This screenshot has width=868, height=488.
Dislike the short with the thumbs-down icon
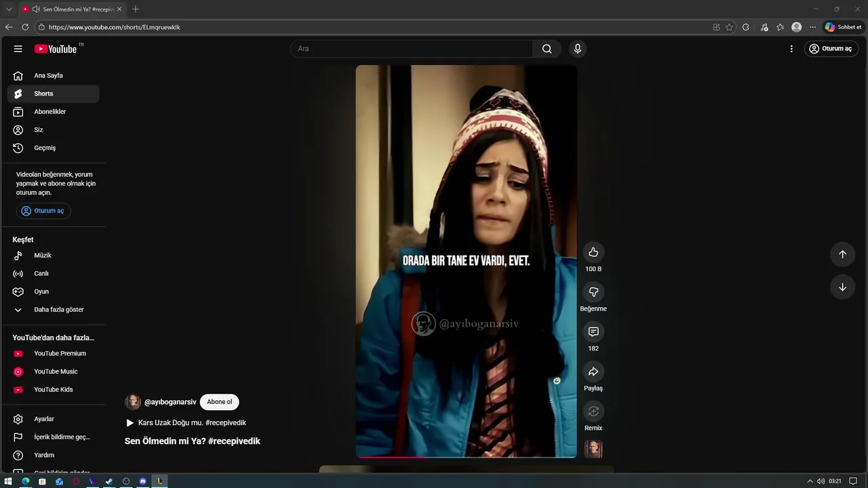(x=593, y=292)
